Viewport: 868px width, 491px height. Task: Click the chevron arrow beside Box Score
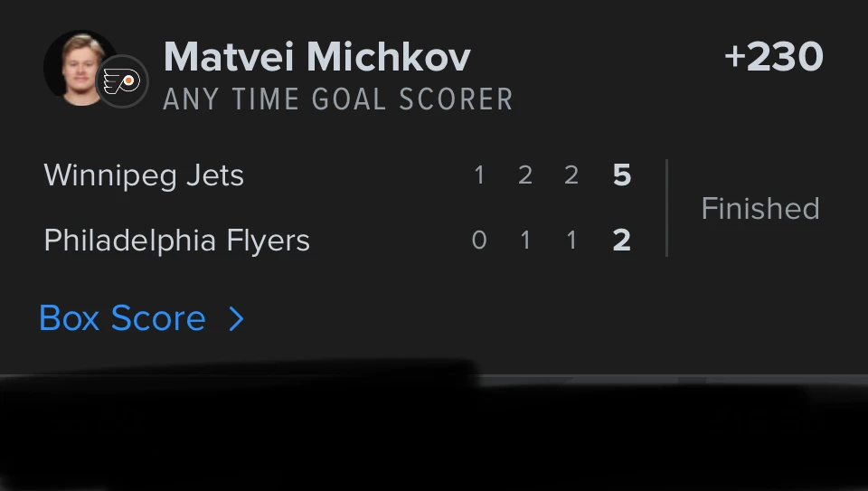coord(236,319)
